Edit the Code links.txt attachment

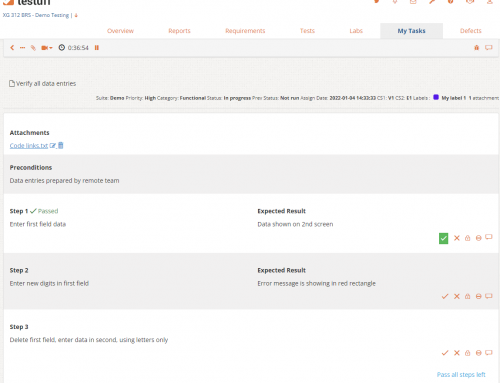pos(53,146)
